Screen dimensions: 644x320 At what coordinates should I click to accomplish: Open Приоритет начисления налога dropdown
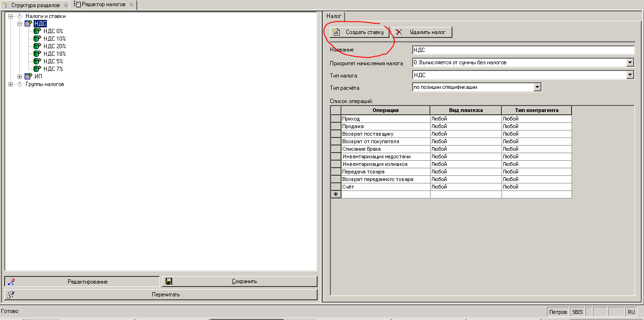pyautogui.click(x=630, y=62)
